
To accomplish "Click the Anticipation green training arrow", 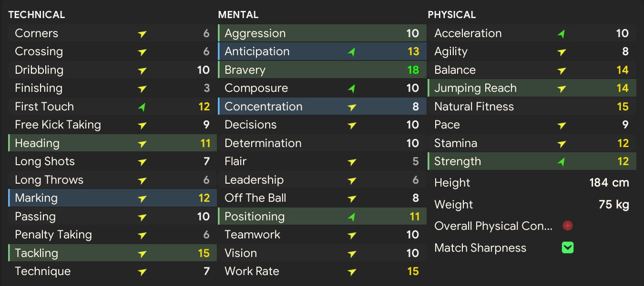I will [x=351, y=52].
